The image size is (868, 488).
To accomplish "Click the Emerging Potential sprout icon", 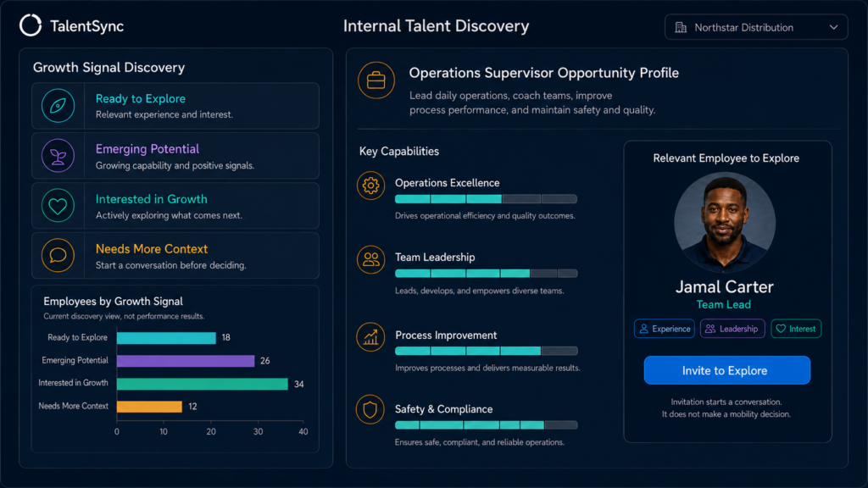I will pyautogui.click(x=58, y=156).
